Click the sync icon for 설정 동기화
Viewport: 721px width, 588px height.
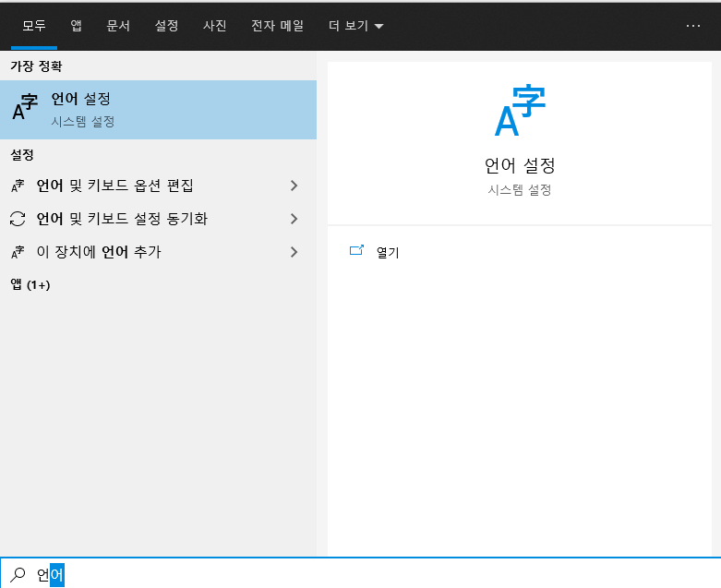(x=18, y=219)
